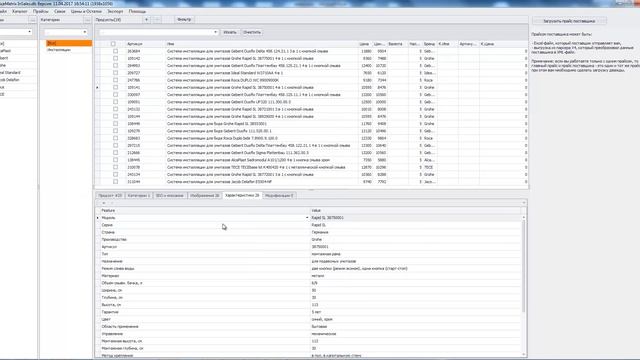640x360 pixels.
Task: Tick checkbox for AlcaPlast Sadromodul row
Action: (x=116, y=160)
